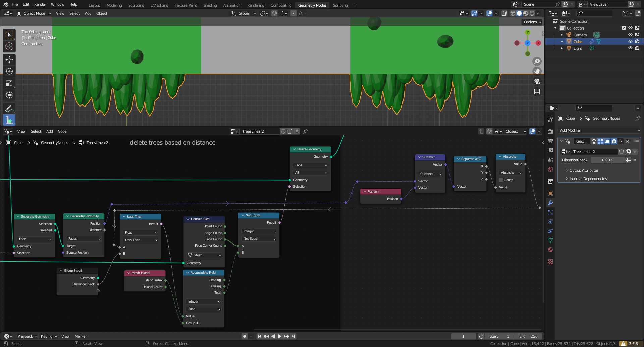Open Global transform orientation dropdown
The height and width of the screenshot is (347, 644).
click(244, 13)
